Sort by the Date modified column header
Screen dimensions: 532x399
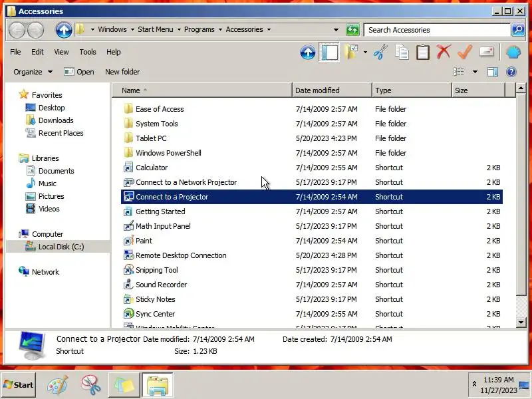coord(332,90)
